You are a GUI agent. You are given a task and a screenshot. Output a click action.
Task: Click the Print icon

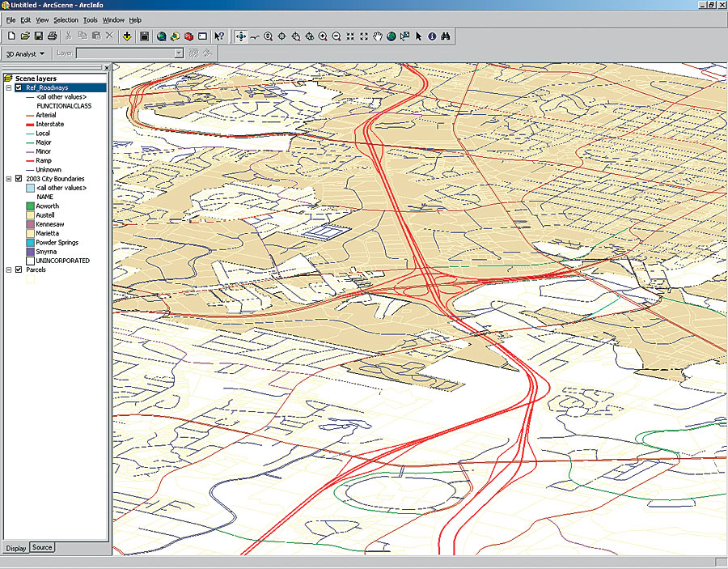(52, 36)
